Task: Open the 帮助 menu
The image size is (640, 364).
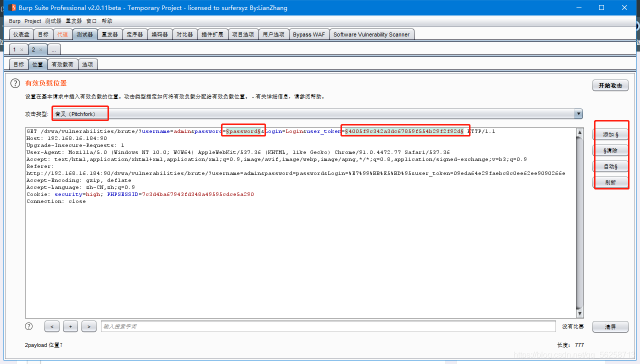Action: pyautogui.click(x=107, y=21)
